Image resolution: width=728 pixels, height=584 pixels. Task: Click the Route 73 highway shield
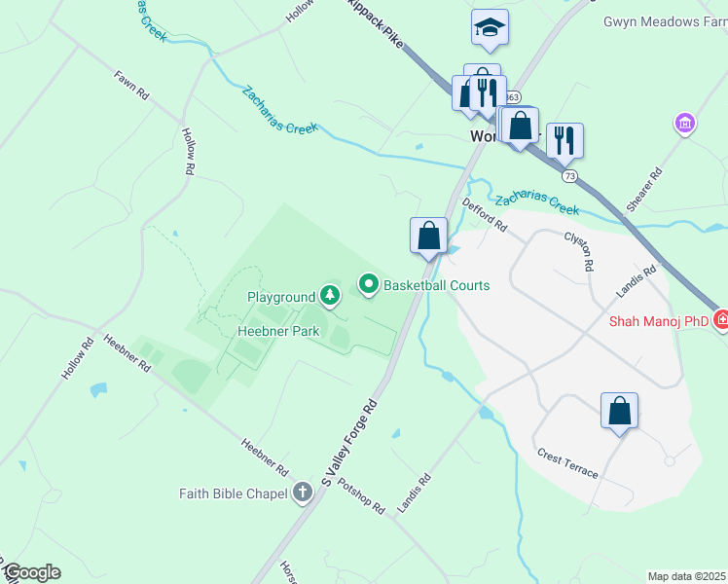click(x=569, y=176)
